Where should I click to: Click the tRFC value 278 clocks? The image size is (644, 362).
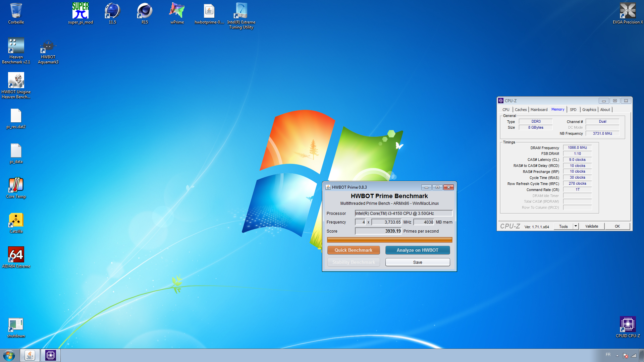click(577, 183)
